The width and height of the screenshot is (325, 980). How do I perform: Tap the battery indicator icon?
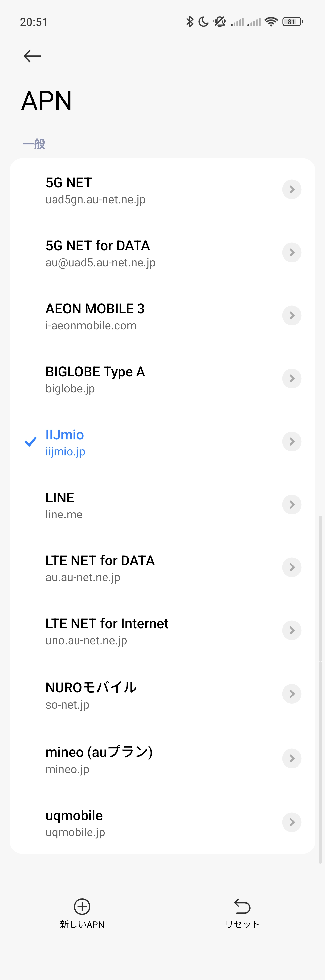292,22
